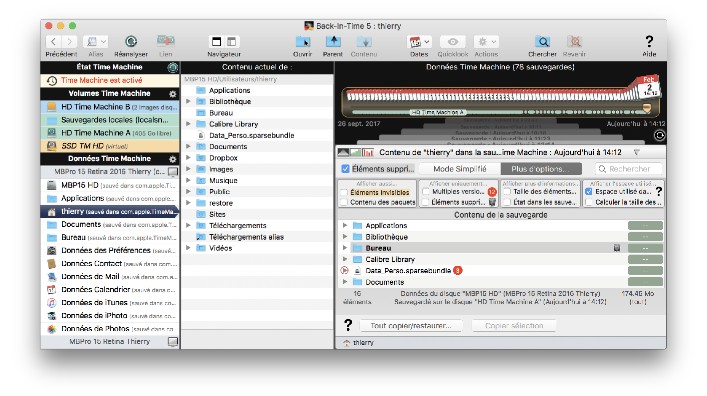707x396 pixels.
Task: Click timeline circular refresh icon
Action: pos(659,135)
